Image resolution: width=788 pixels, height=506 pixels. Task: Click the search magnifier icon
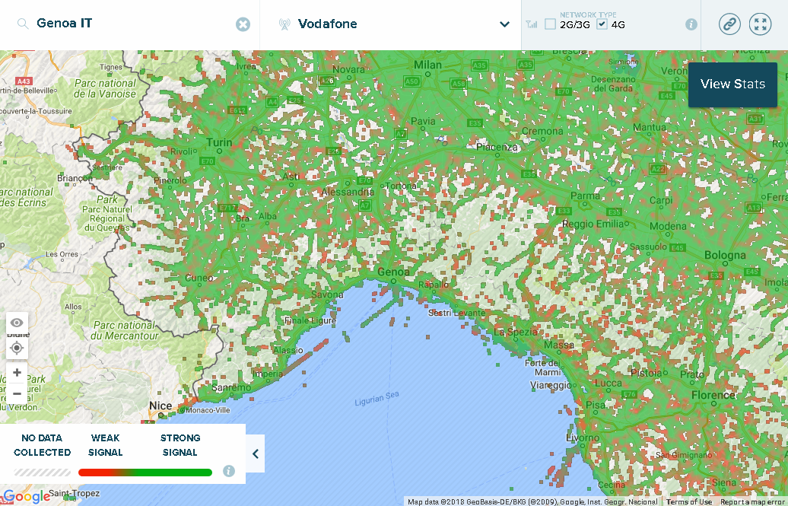pos(23,24)
